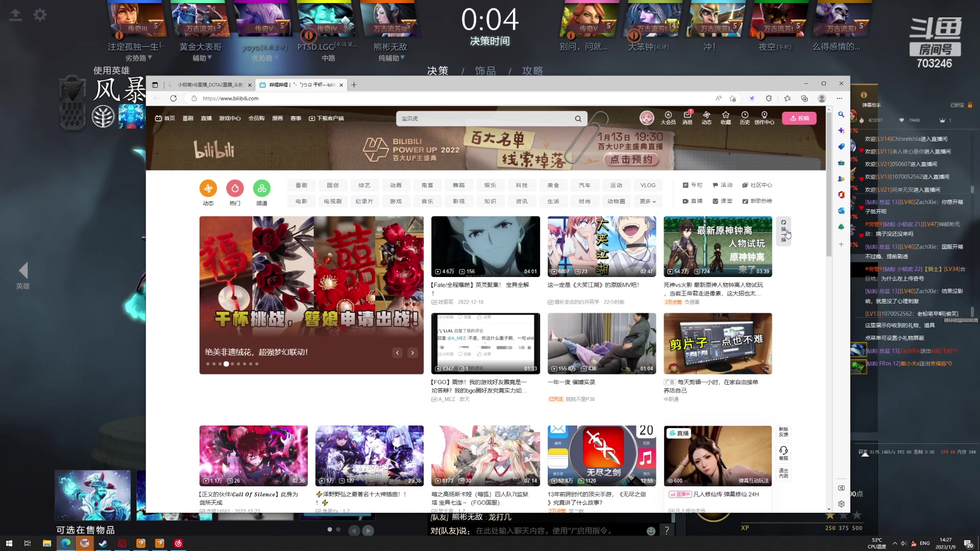Open 游戏中心 in bilibili nav
980x551 pixels.
click(230, 118)
